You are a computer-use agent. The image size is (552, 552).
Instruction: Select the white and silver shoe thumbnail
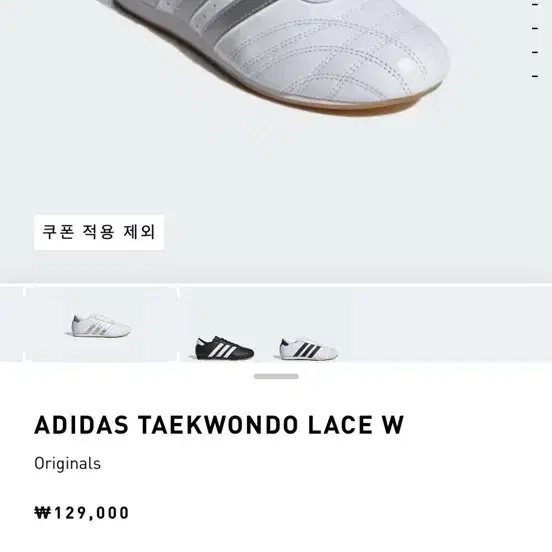(x=101, y=325)
